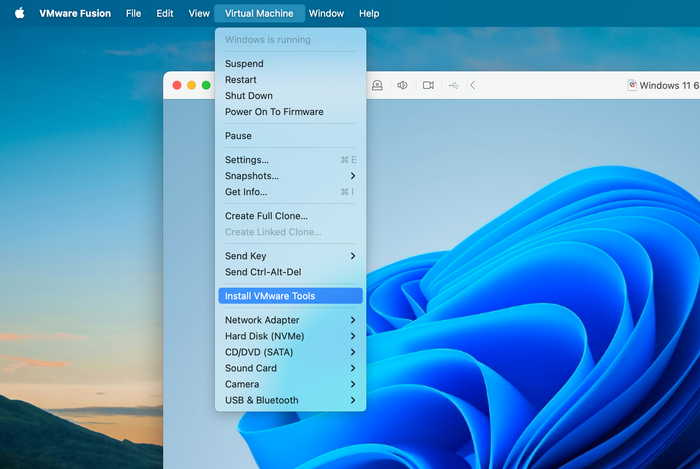Open the View menu
700x469 pixels.
click(199, 13)
